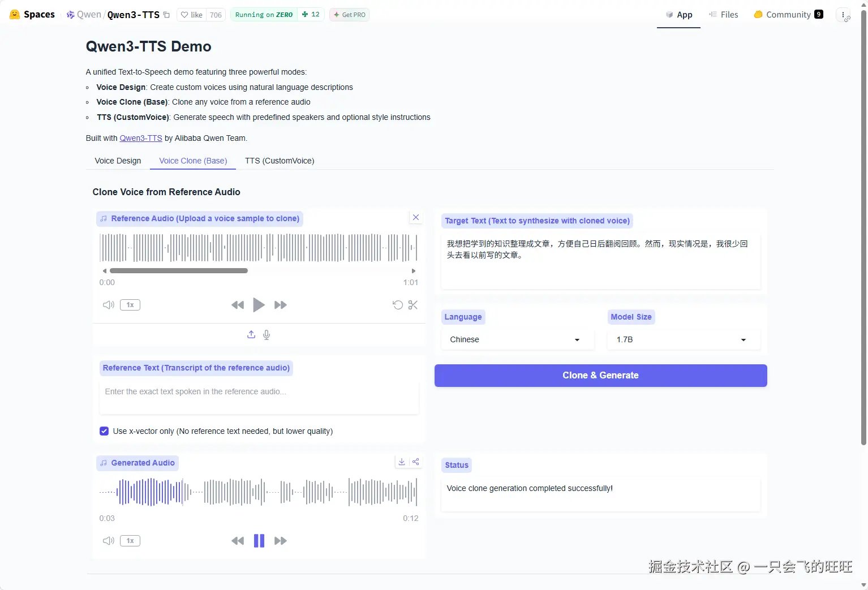This screenshot has height=590, width=868.
Task: Open the Model Size dropdown showing 1.7B
Action: click(x=684, y=339)
